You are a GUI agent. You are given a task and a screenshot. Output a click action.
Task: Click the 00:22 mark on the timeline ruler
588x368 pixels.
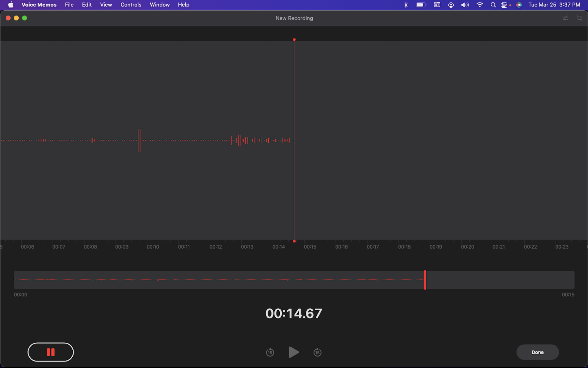pos(530,247)
